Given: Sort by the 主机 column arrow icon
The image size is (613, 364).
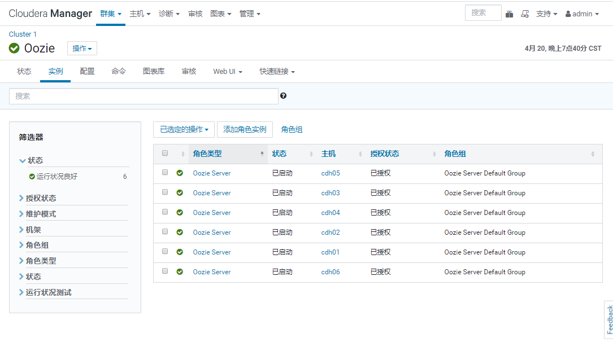Looking at the screenshot, I should (x=360, y=154).
